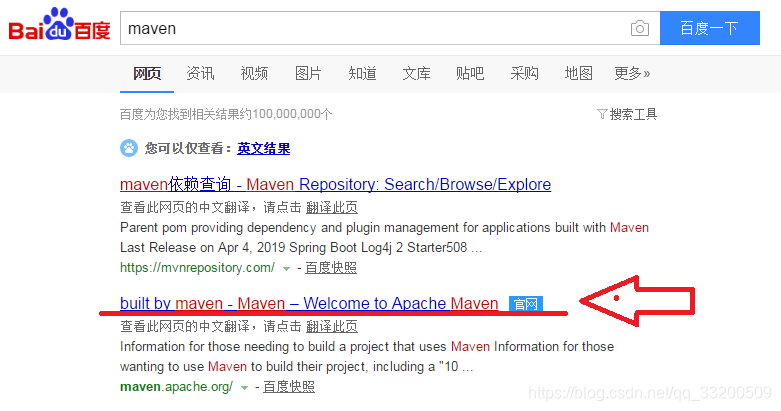Click the 'Information for those needing' snippet

click(x=367, y=357)
